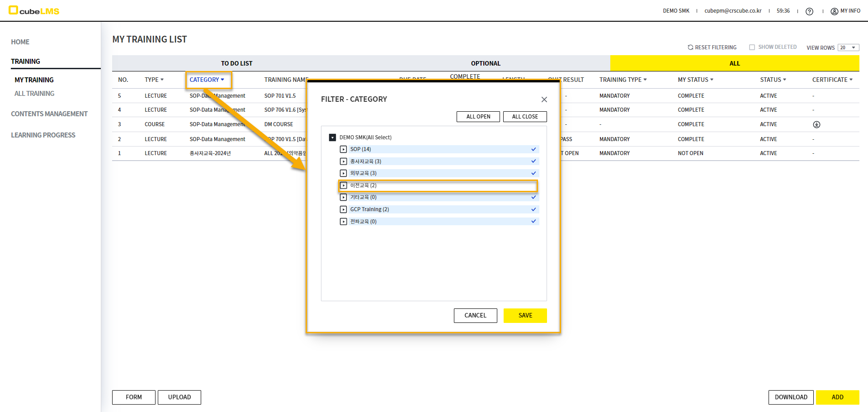Switch to the TO DO LIST tab
868x412 pixels.
[x=236, y=63]
